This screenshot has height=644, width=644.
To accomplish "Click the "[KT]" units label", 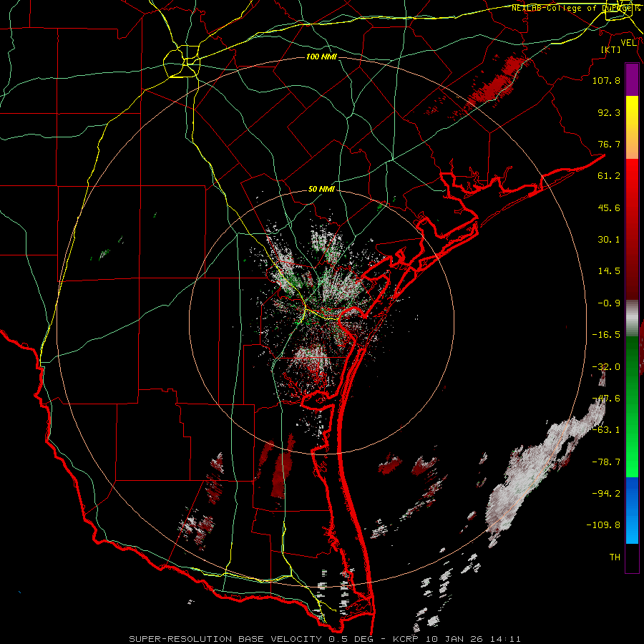I will [610, 49].
